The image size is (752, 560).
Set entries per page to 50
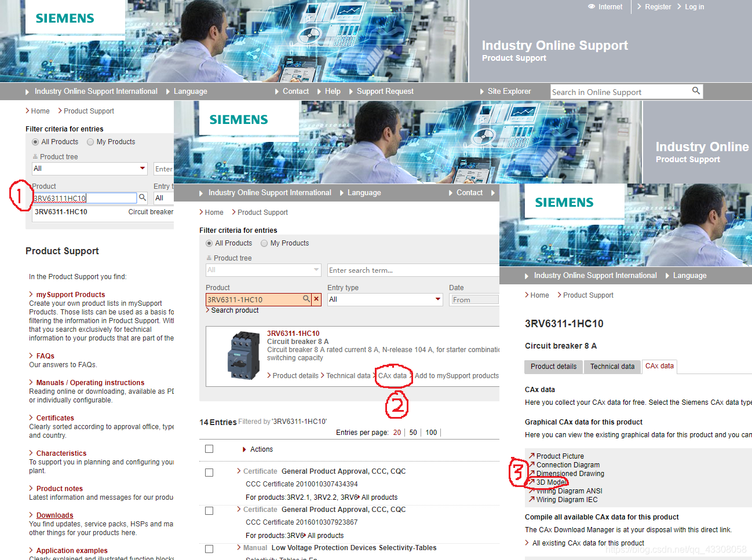pyautogui.click(x=413, y=433)
